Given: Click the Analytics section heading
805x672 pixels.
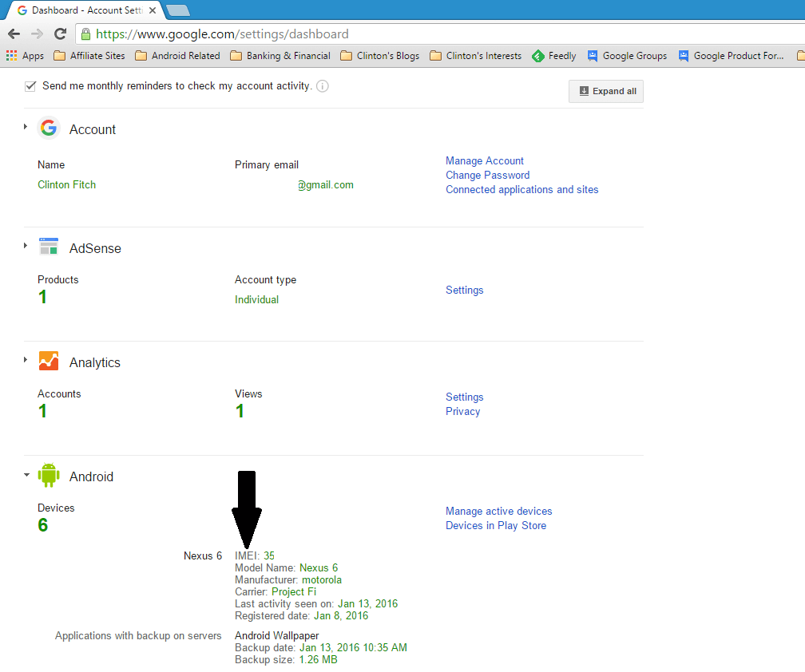Looking at the screenshot, I should tap(95, 362).
